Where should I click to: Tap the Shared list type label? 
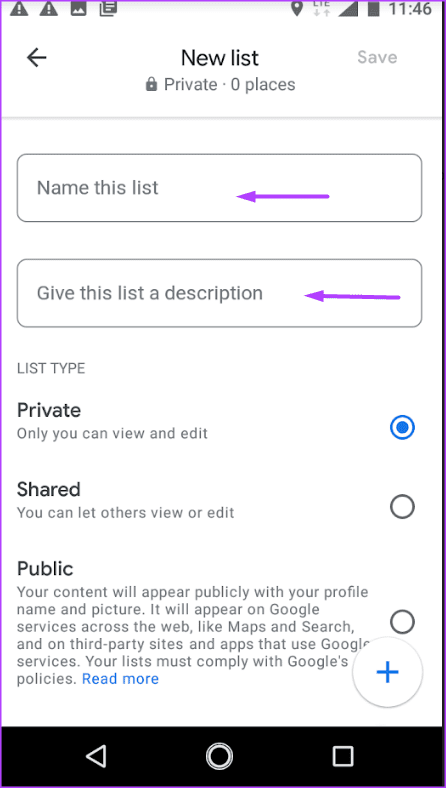coord(49,489)
